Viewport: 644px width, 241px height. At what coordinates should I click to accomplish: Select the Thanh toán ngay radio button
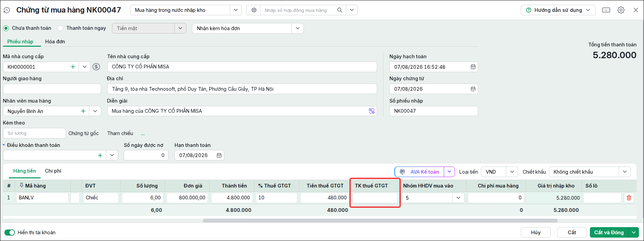(x=60, y=28)
